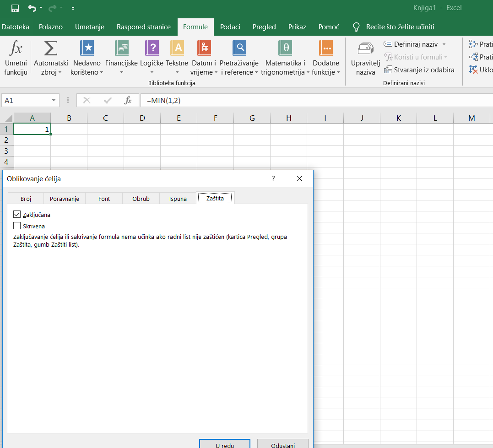The height and width of the screenshot is (448, 493).
Task: Open the Upravitelj naziva manager
Action: click(365, 59)
